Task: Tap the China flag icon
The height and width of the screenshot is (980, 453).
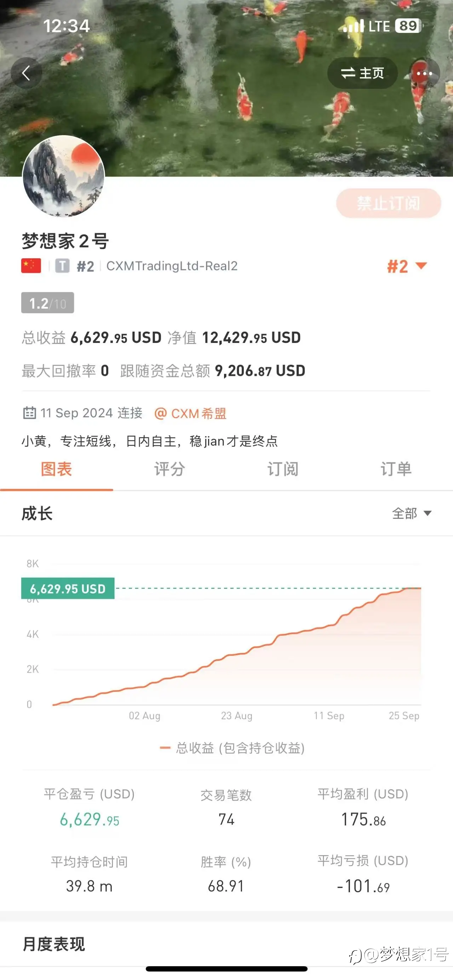Action: point(31,265)
